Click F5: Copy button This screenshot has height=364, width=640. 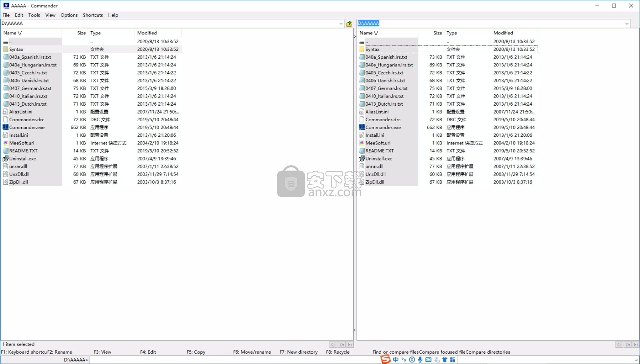(196, 352)
